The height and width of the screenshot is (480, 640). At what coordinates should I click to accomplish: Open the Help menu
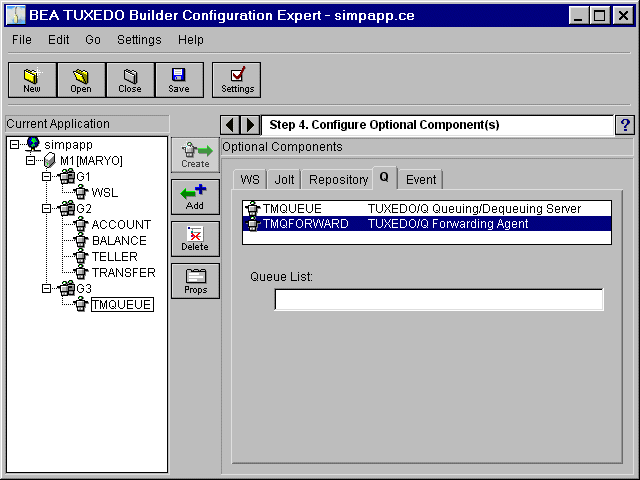pos(191,40)
